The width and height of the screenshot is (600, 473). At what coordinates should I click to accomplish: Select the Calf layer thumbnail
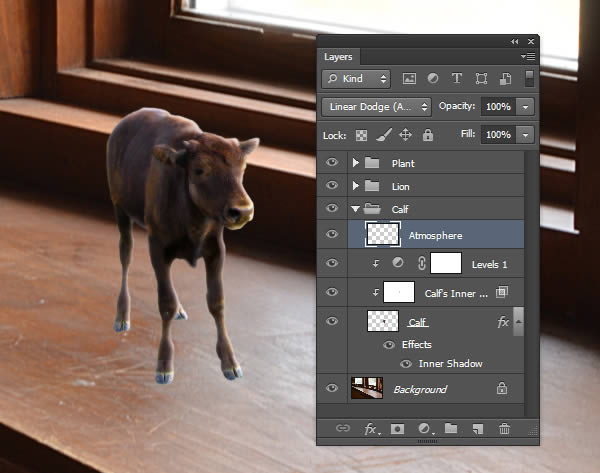click(x=383, y=321)
